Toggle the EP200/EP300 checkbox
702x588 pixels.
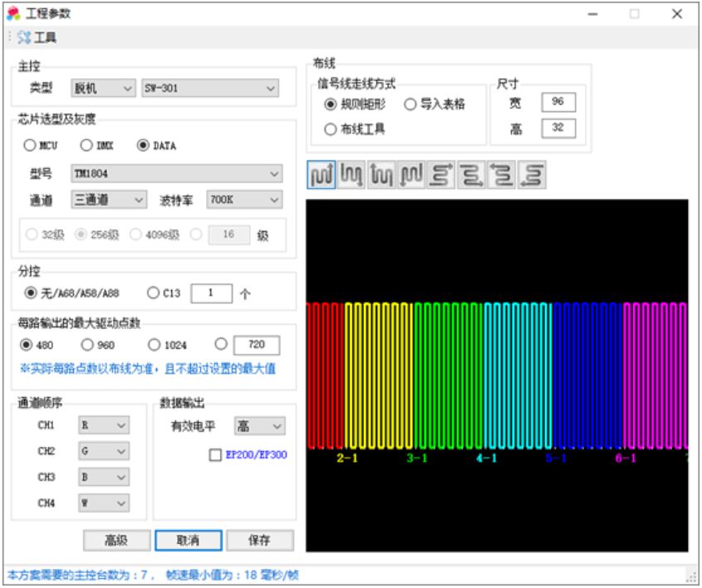(215, 455)
